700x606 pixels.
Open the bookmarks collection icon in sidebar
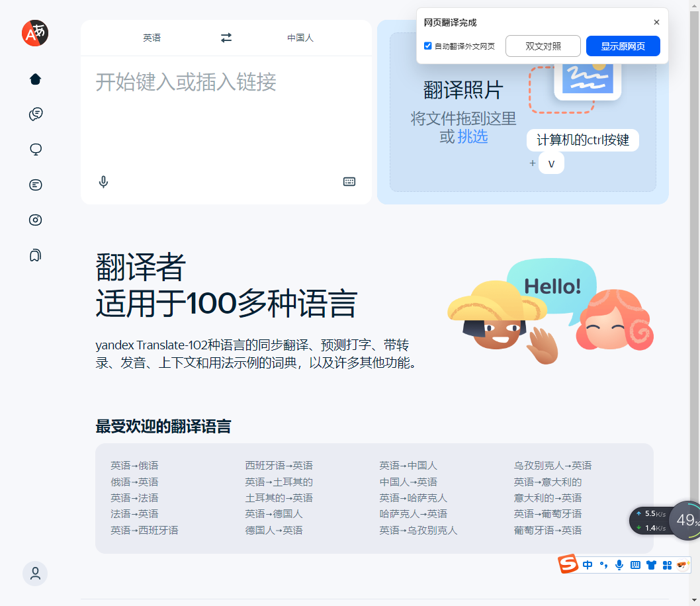click(x=35, y=255)
